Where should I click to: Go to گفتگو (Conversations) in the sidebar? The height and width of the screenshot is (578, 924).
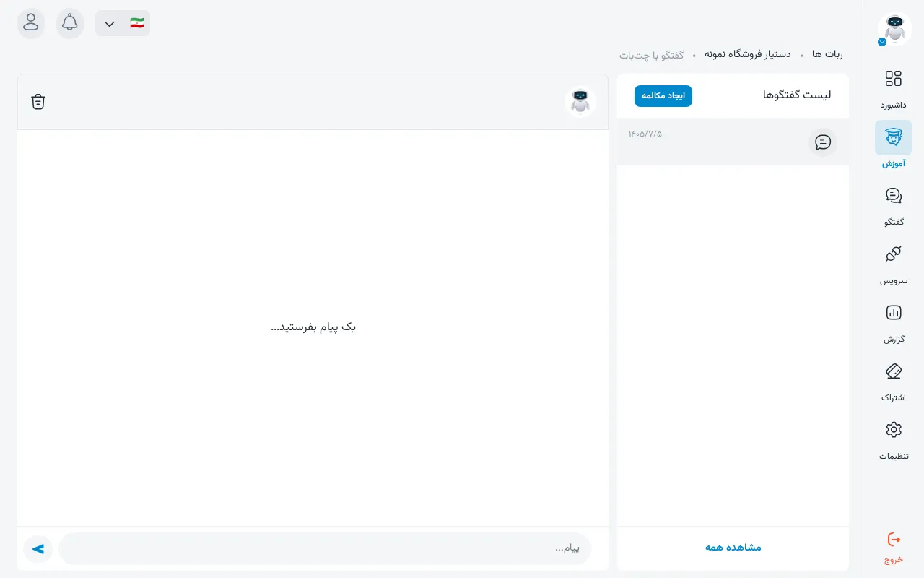894,196
